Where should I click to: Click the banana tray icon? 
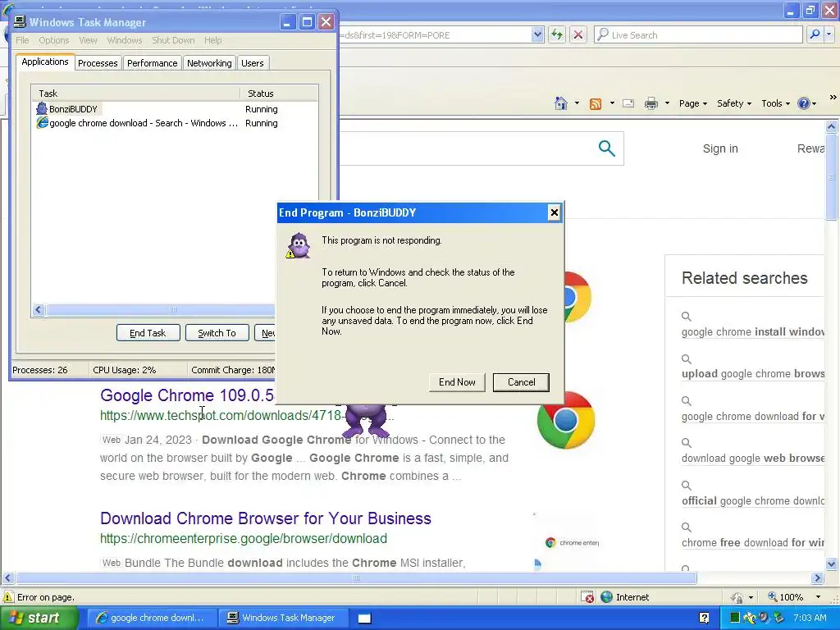tap(750, 618)
